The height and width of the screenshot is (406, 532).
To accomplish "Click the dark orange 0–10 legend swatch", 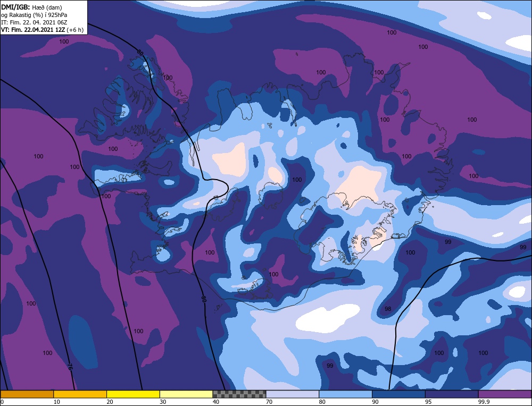I will [27, 394].
